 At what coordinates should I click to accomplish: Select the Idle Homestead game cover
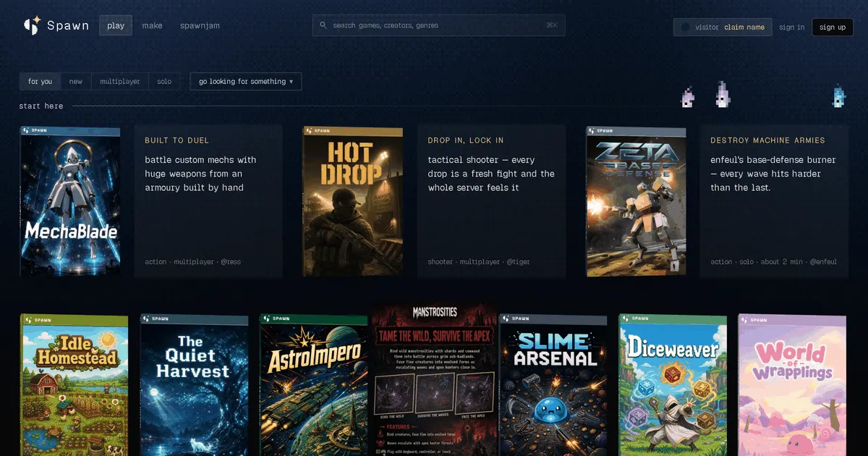tap(74, 385)
